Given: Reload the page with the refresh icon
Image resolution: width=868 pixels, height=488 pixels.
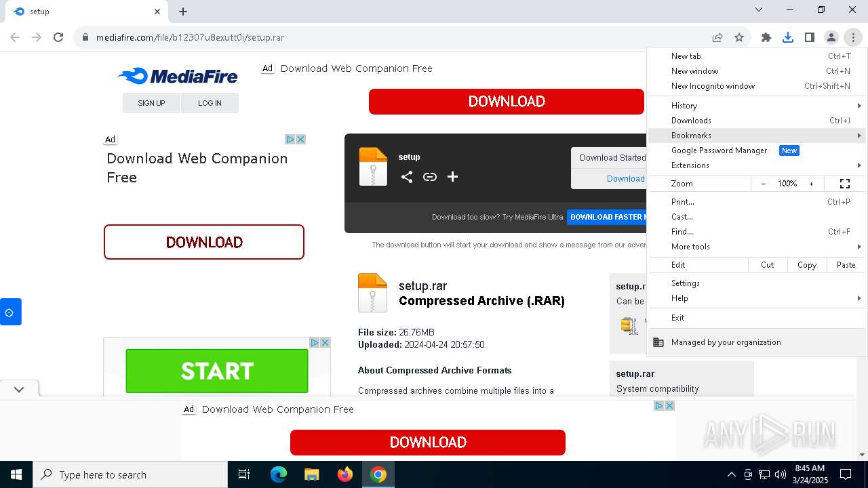Looking at the screenshot, I should coord(58,37).
